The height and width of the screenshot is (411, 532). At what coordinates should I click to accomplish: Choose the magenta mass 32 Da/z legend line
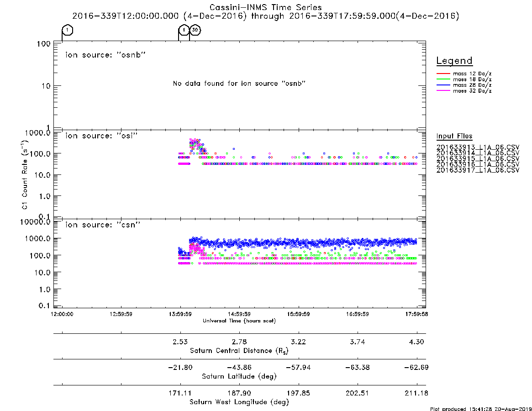click(443, 91)
